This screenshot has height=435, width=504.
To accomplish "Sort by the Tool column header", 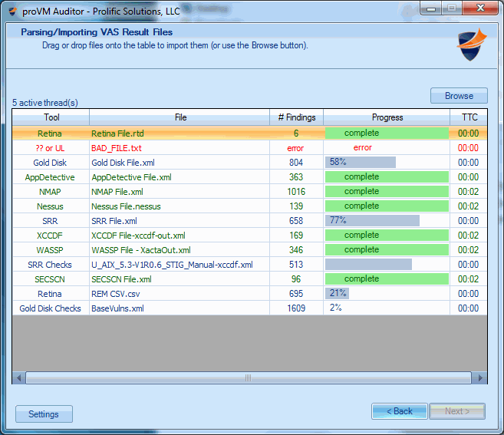I will 51,117.
